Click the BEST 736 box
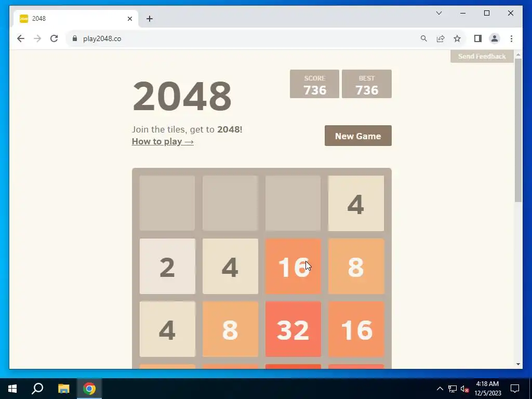 click(367, 84)
